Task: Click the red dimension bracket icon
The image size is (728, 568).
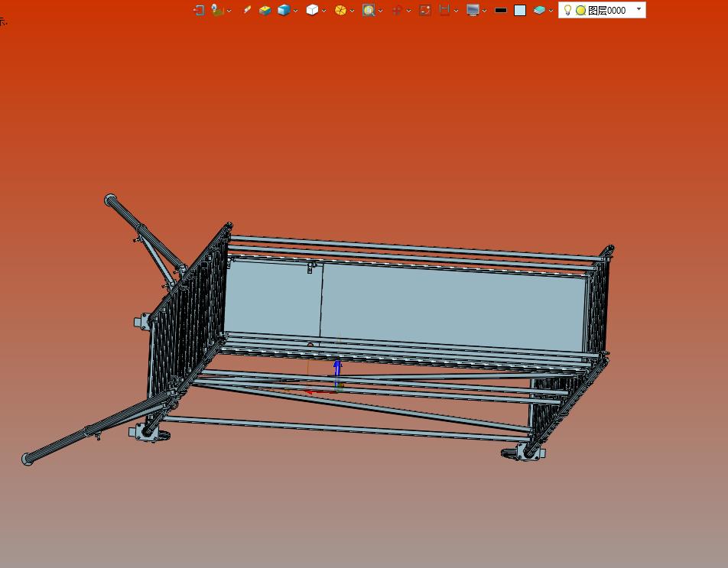Action: click(x=445, y=10)
